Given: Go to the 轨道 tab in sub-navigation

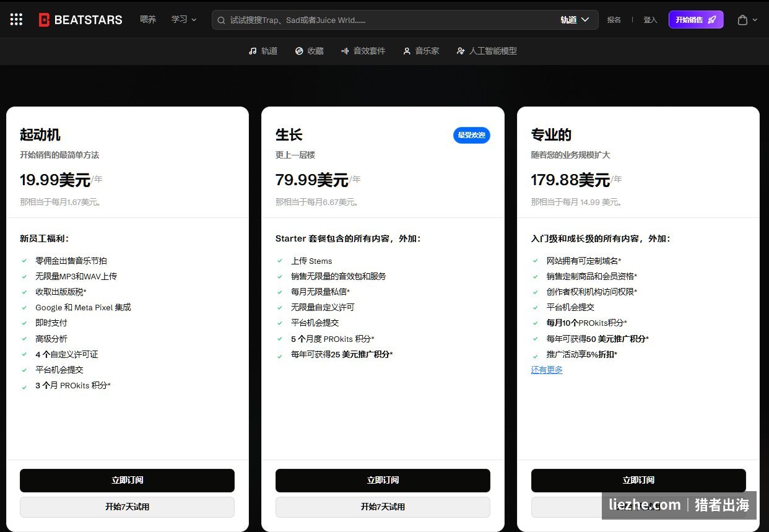Looking at the screenshot, I should pyautogui.click(x=263, y=51).
